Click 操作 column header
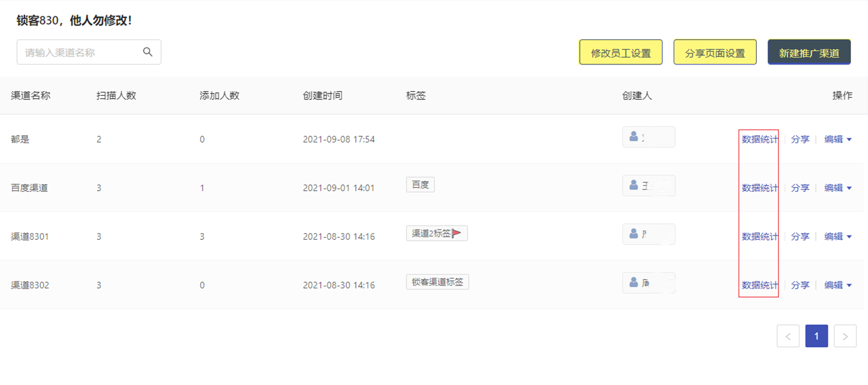Viewport: 868px width, 385px height. point(842,95)
